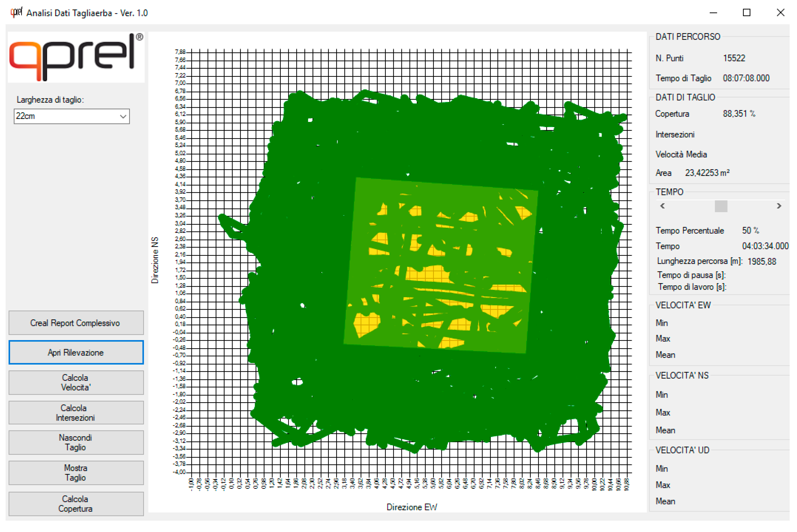The image size is (797, 532).
Task: Click Calcola Intersezioni button
Action: (76, 413)
